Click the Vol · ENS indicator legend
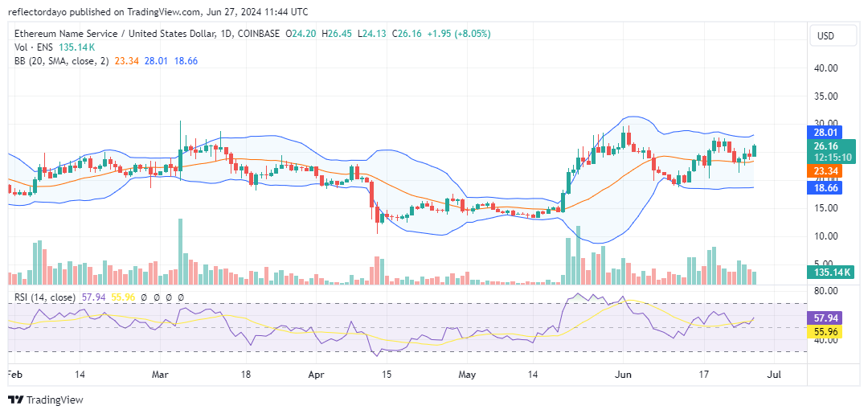Screen dimensions: 868x414 click(33, 47)
